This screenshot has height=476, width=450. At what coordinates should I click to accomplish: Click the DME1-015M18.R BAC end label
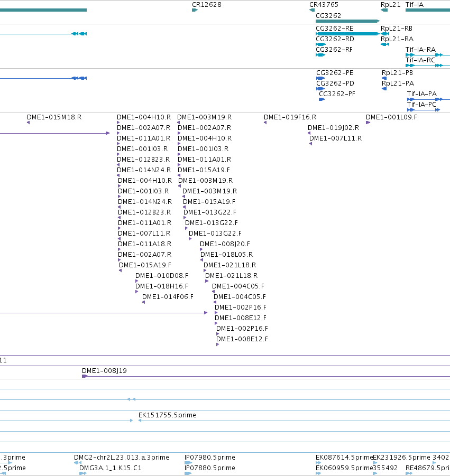tap(54, 117)
